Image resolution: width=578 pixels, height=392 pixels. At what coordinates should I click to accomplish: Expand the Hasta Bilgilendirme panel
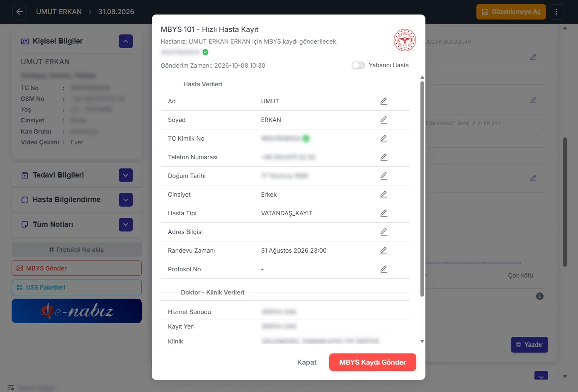coord(126,200)
